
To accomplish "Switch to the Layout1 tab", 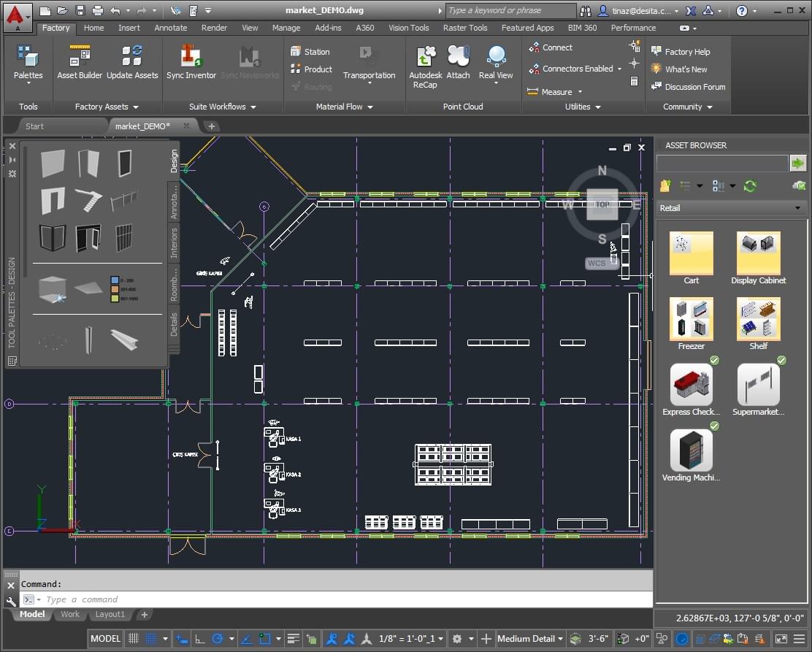I will [110, 615].
